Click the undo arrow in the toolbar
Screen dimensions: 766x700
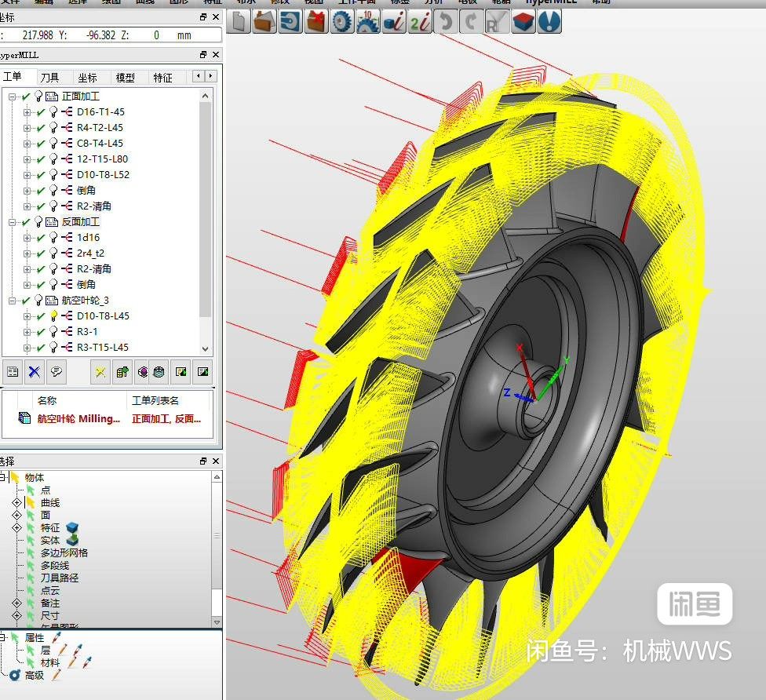tap(446, 21)
